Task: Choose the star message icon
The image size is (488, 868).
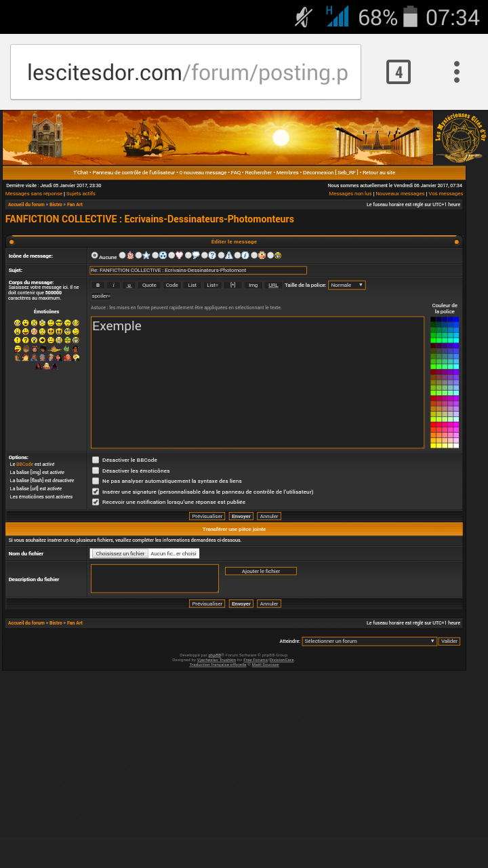Action: (146, 256)
